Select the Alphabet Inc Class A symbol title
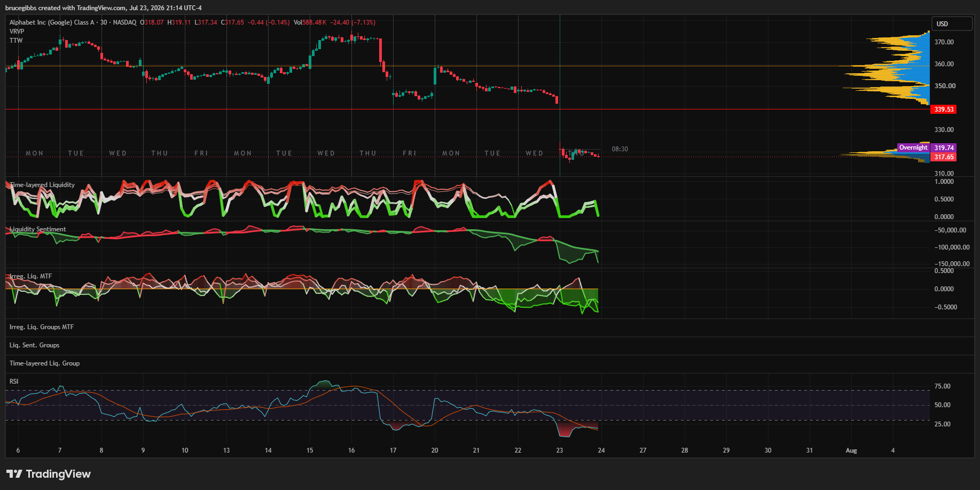The height and width of the screenshot is (490, 980). tap(52, 22)
